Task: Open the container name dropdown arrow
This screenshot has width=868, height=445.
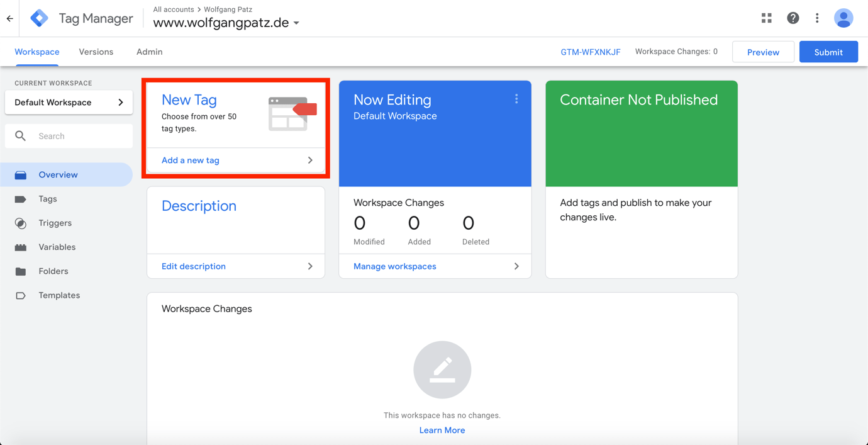Action: pyautogui.click(x=296, y=23)
